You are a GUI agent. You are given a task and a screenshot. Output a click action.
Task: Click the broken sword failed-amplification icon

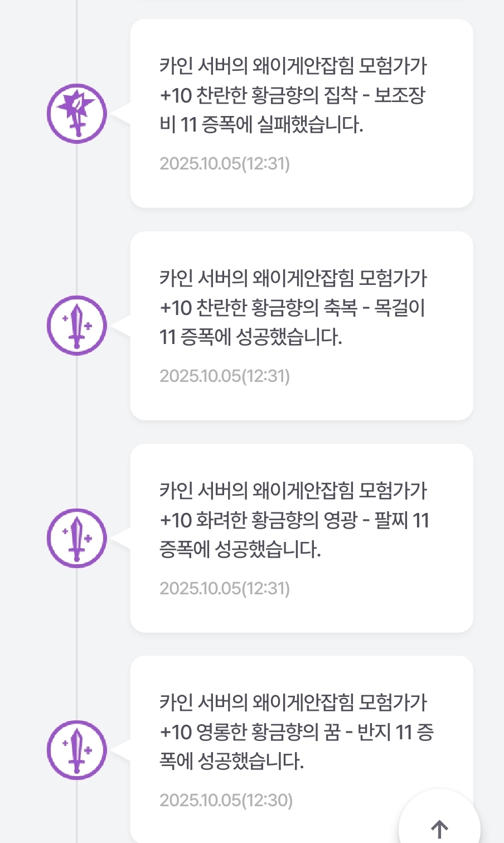(x=77, y=113)
